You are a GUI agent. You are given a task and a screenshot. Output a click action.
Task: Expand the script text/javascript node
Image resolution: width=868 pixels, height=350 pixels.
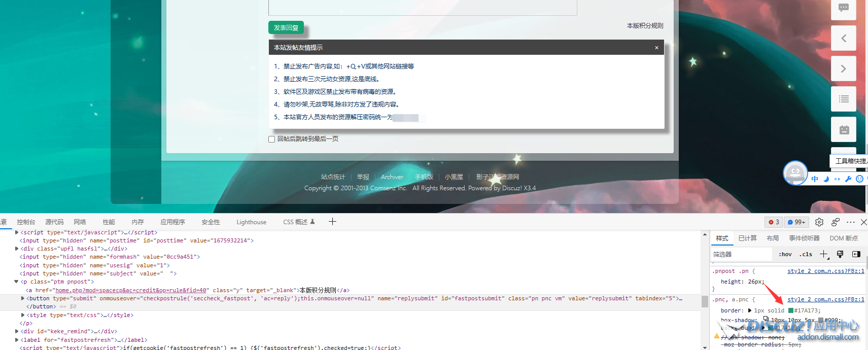pos(17,232)
